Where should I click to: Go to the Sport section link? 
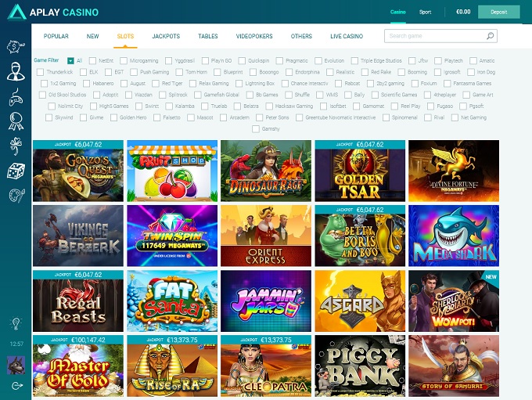point(425,12)
